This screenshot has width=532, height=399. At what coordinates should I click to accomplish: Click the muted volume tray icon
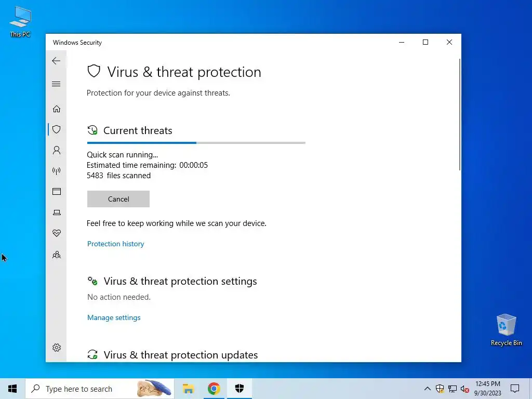pos(465,389)
